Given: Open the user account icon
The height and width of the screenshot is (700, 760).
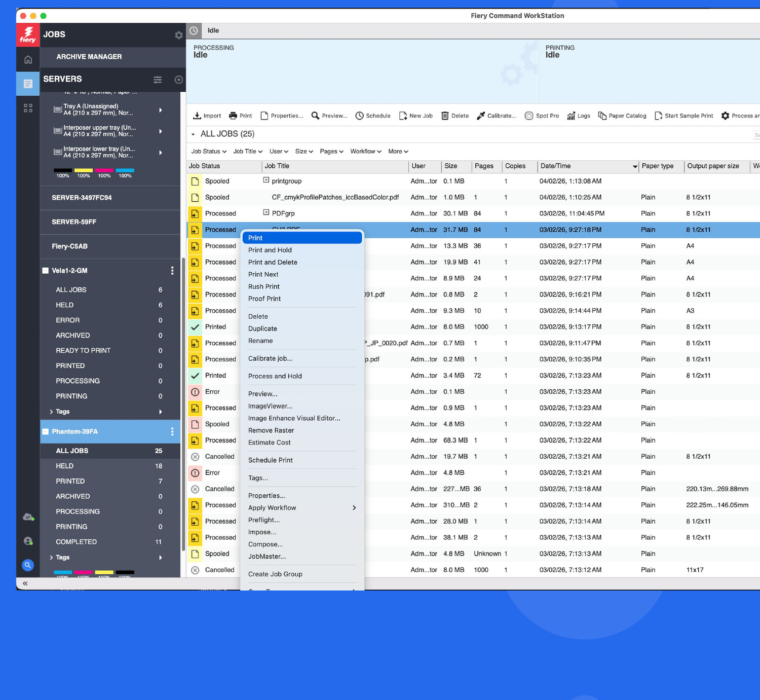Looking at the screenshot, I should pyautogui.click(x=28, y=541).
